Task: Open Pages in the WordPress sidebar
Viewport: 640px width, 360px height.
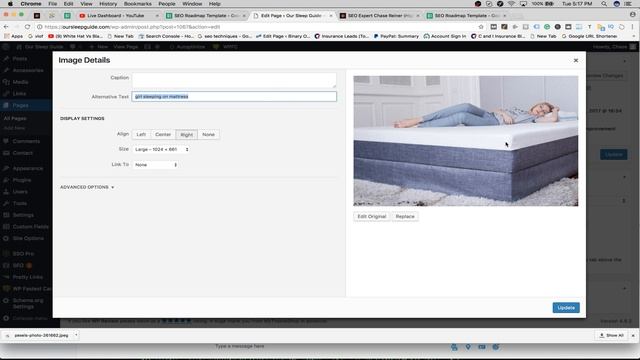Action: pos(20,105)
